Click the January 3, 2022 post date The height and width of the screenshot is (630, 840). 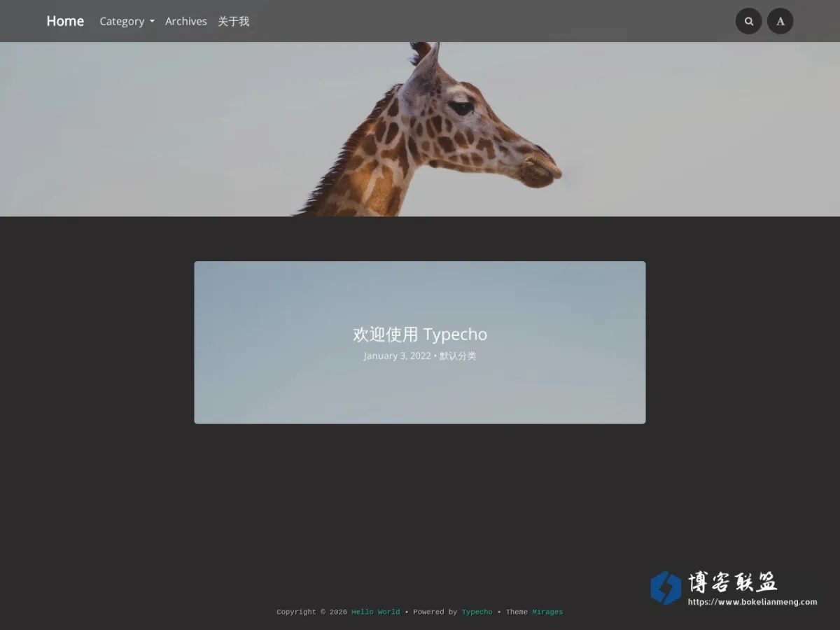(397, 356)
